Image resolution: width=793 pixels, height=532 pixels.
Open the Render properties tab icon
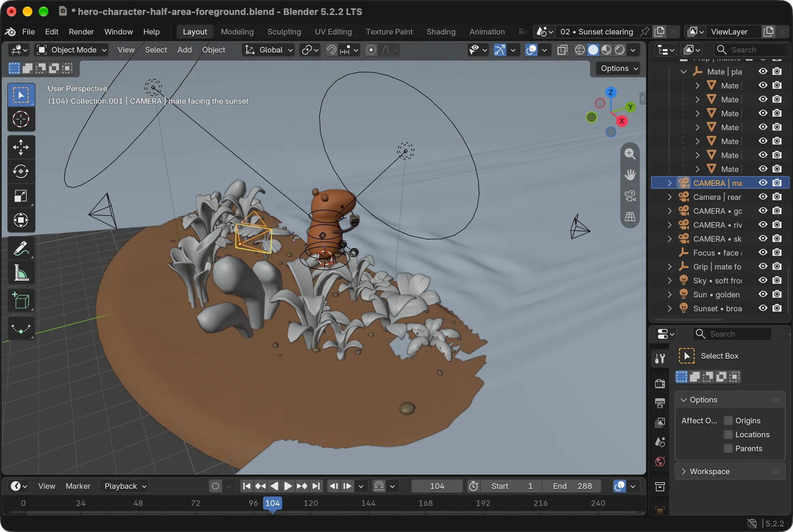point(660,383)
